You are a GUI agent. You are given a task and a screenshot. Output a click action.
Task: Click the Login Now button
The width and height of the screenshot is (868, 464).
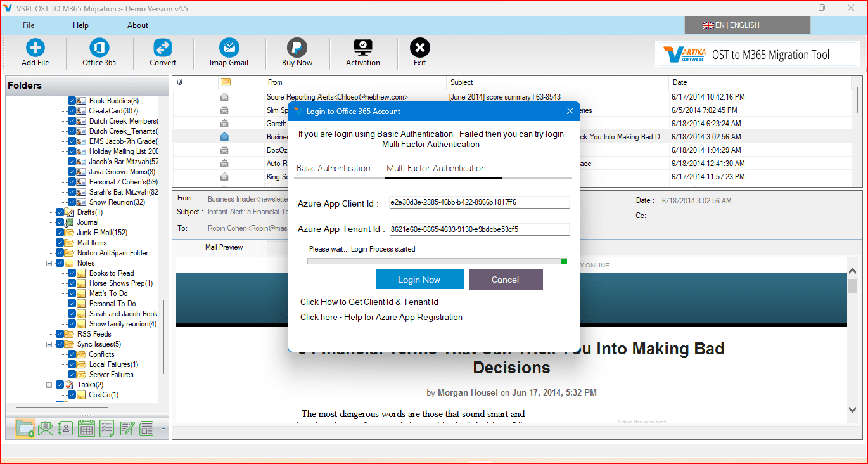pos(419,280)
